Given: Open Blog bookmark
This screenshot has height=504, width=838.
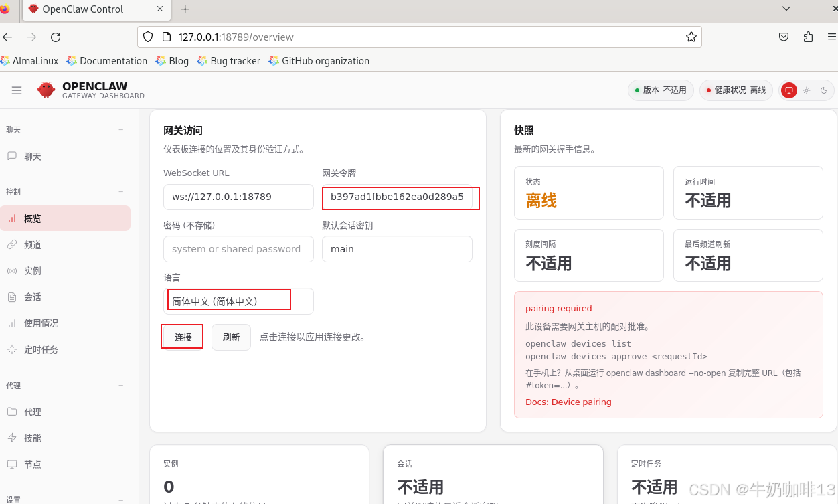Looking at the screenshot, I should click(x=172, y=60).
